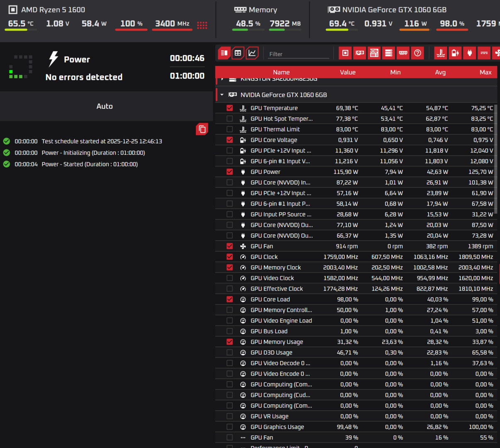500x448 pixels.
Task: Click the Memory module icon in header
Action: [240, 10]
